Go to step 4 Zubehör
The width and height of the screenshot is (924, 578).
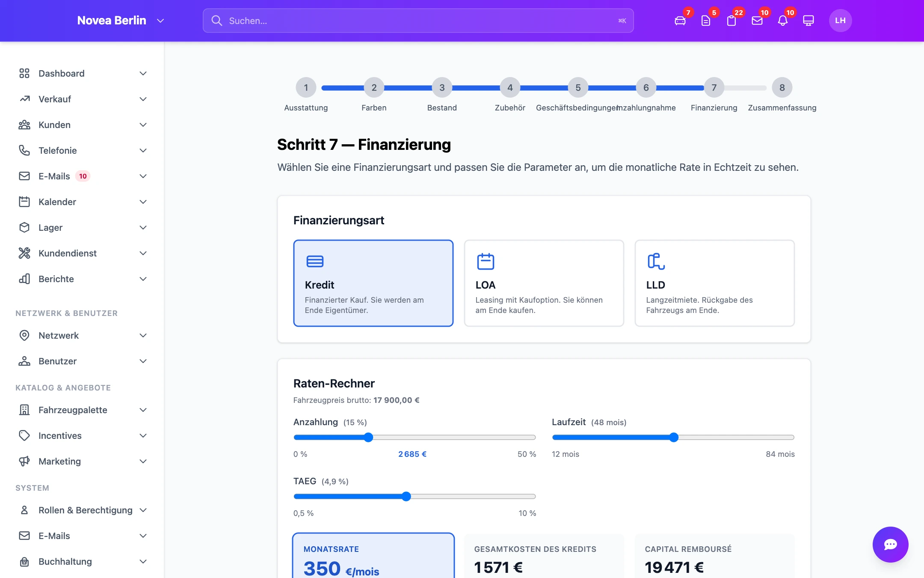coord(510,87)
